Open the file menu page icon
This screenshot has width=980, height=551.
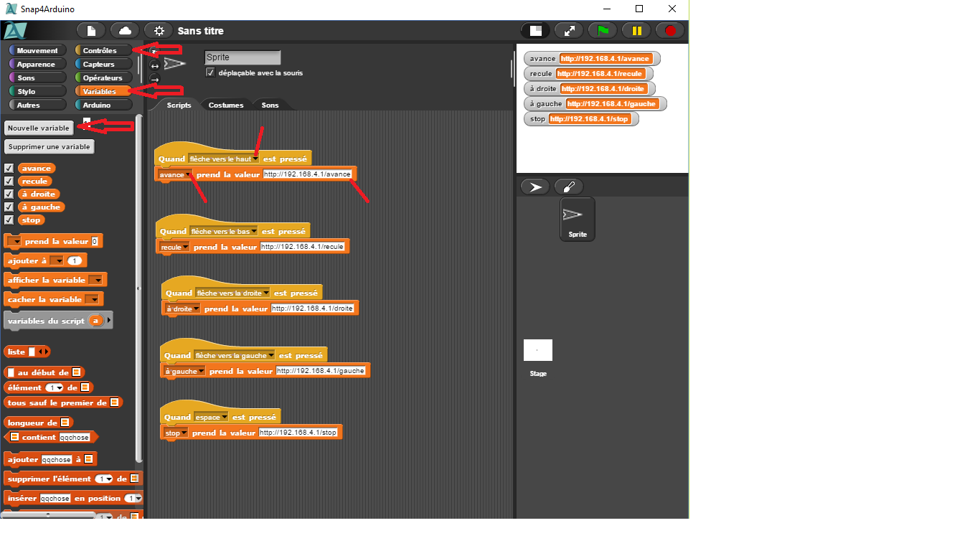click(x=91, y=30)
